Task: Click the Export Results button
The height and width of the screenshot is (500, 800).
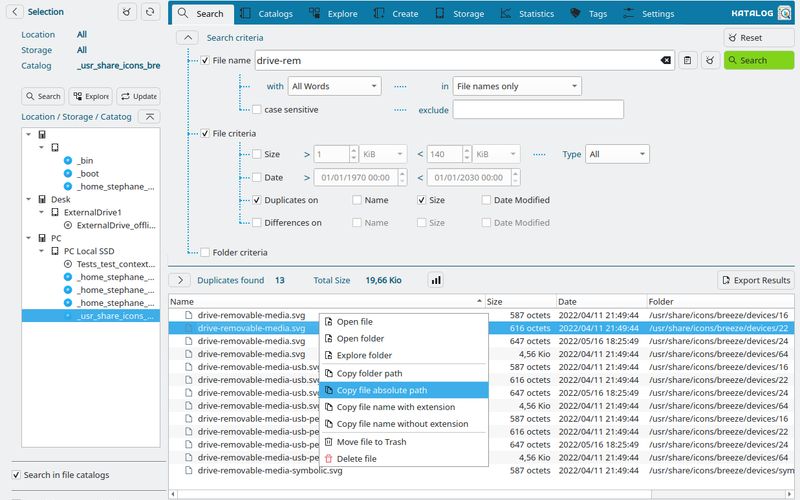Action: click(x=755, y=281)
